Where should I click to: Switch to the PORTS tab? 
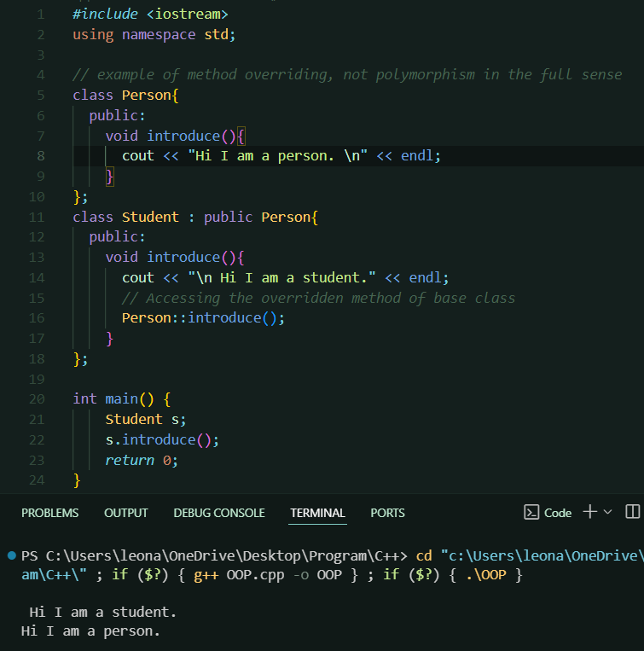(387, 513)
